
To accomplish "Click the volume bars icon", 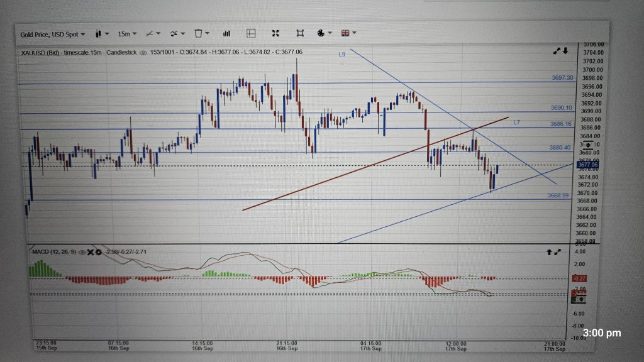I will [226, 33].
